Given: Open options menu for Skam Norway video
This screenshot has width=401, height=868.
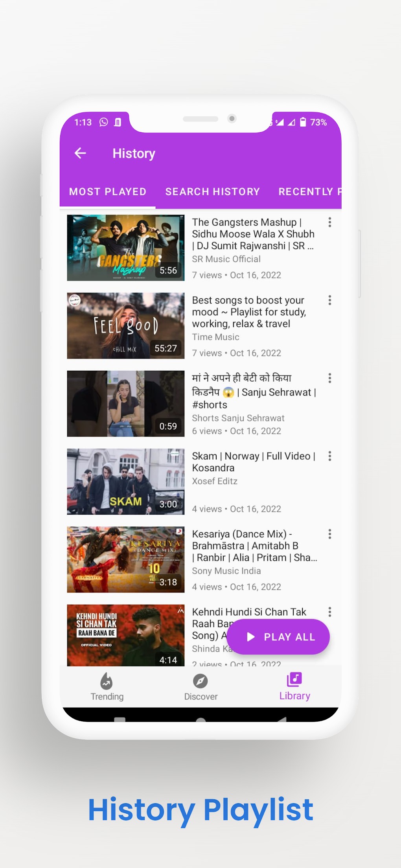Looking at the screenshot, I should coord(330,456).
